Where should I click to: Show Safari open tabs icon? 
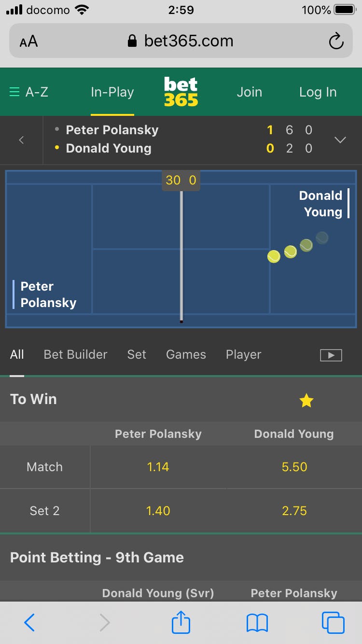click(333, 623)
